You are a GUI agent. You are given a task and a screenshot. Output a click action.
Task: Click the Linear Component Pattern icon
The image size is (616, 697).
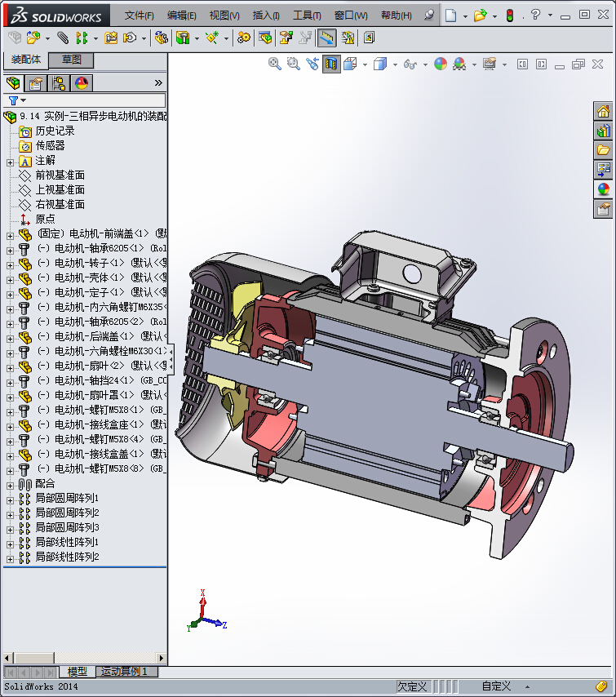[x=82, y=38]
